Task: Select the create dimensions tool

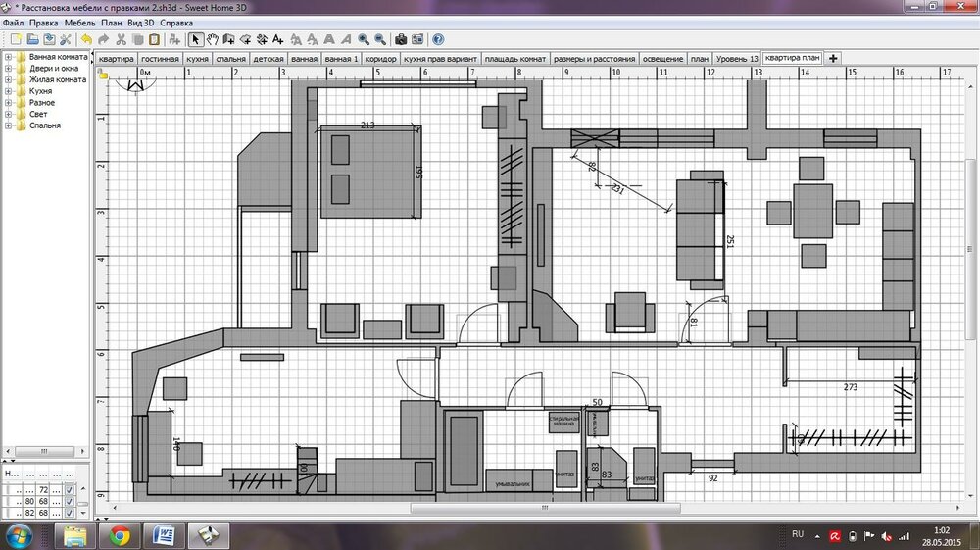Action: coord(262,39)
